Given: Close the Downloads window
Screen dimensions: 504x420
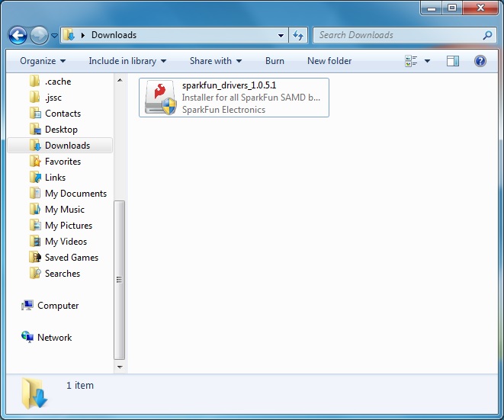Looking at the screenshot, I should point(480,8).
